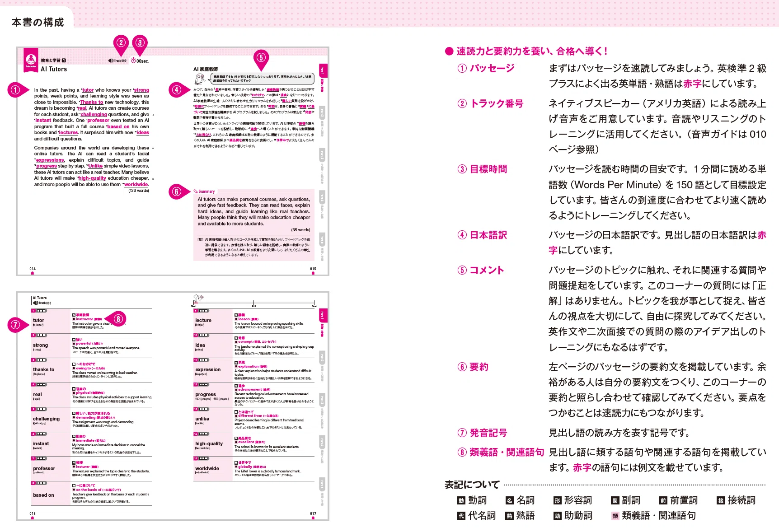Image resolution: width=779 pixels, height=532 pixels.
Task: Click the Track 000 speaker icon on page 016
Action: [35, 303]
